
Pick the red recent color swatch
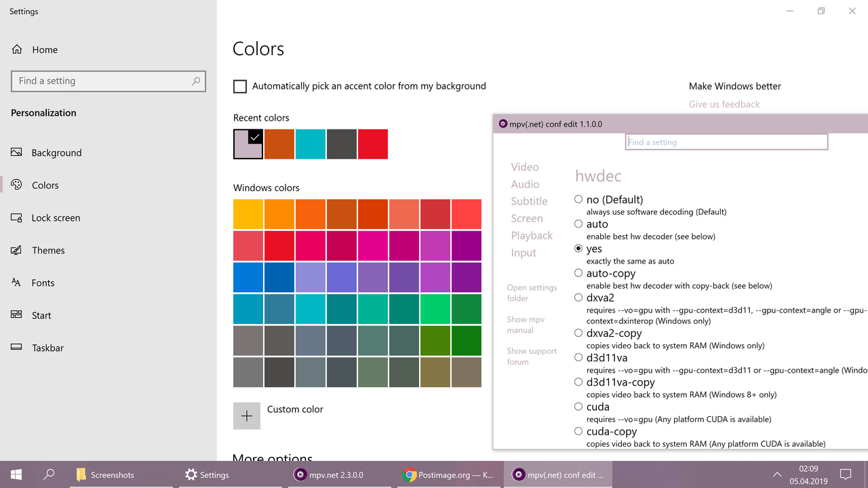coord(373,144)
